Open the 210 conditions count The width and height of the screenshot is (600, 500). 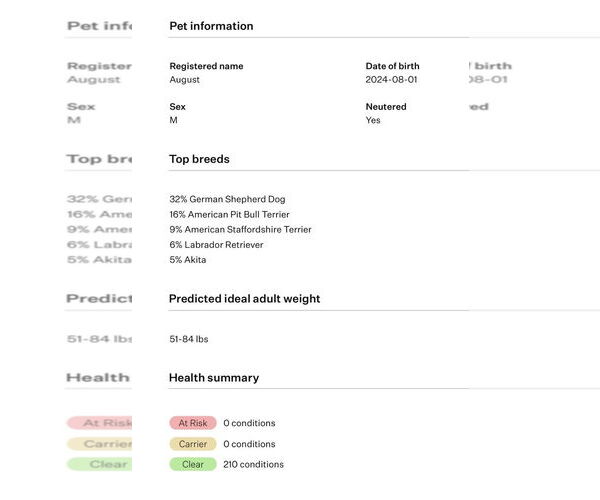253,464
